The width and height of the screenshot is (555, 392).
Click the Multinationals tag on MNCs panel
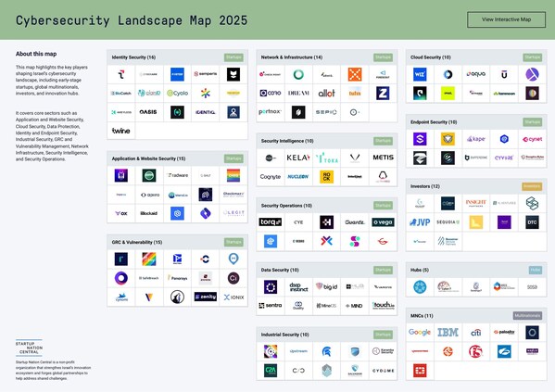pyautogui.click(x=527, y=315)
